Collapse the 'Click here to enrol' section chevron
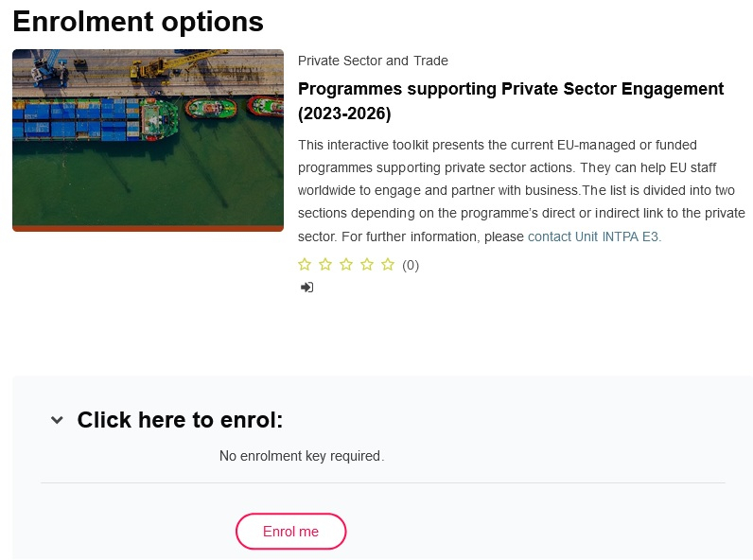The image size is (753, 560). 58,420
